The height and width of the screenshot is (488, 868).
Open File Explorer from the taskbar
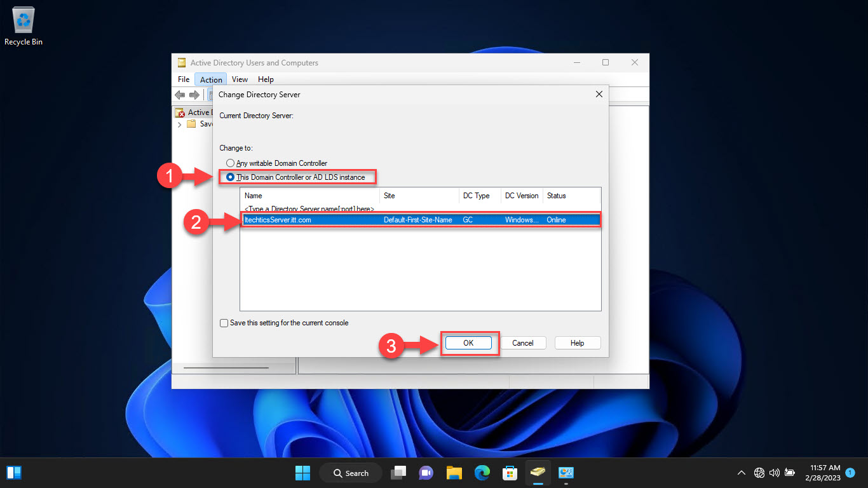click(454, 473)
